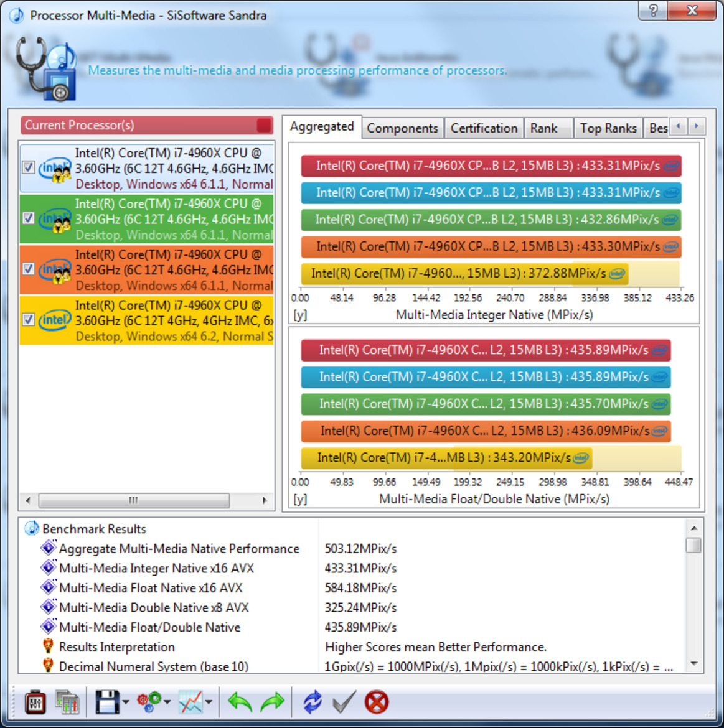Viewport: 724px width, 728px height.
Task: Select the yellow 372.88MPix/s integer bar
Action: coord(465,273)
